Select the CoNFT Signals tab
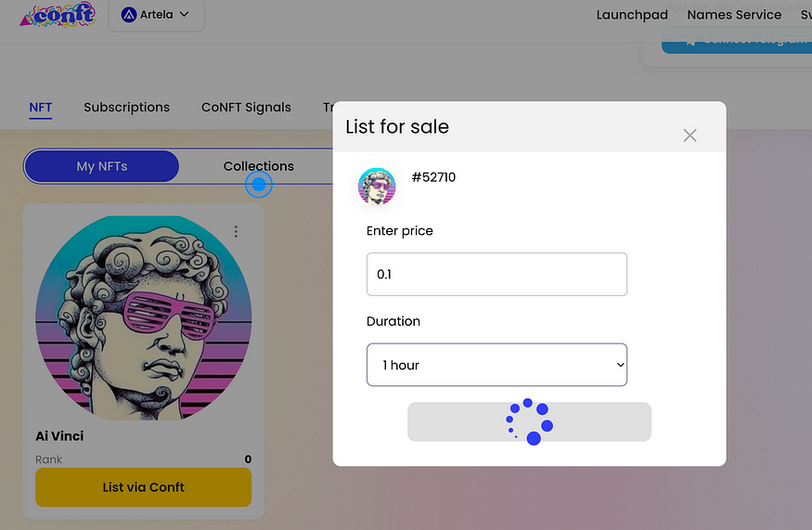The image size is (812, 530). [x=246, y=108]
